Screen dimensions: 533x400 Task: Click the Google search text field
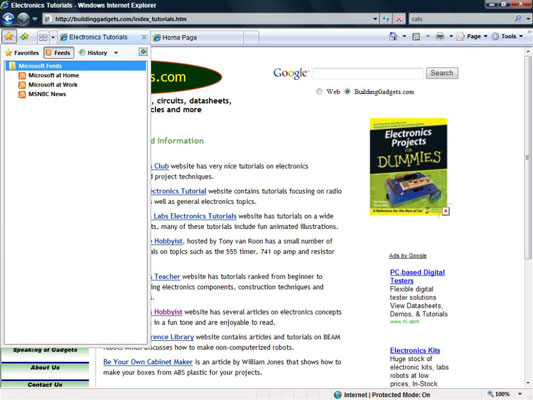pyautogui.click(x=368, y=73)
